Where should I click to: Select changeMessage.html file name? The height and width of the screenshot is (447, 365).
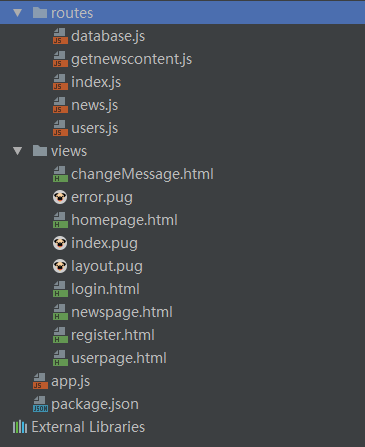(142, 174)
